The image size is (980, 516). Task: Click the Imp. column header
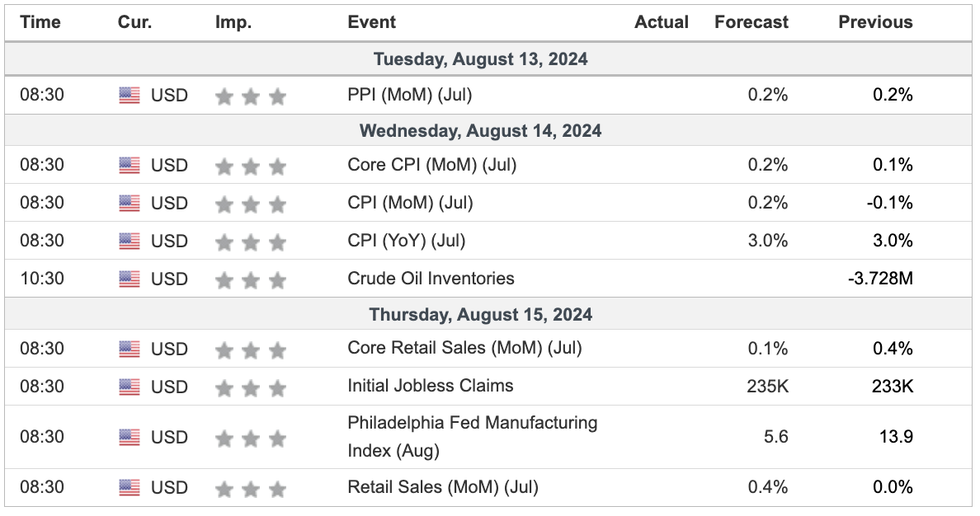233,22
